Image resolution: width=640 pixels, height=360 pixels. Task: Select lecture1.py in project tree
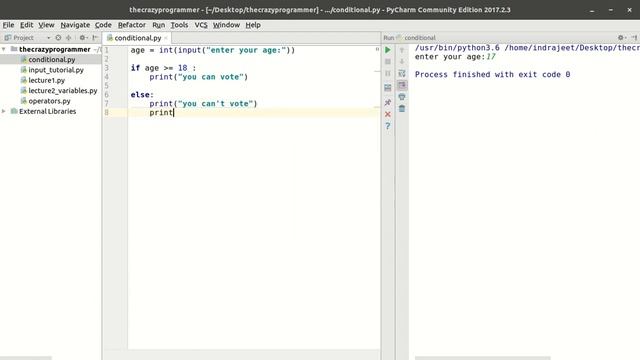pos(47,80)
